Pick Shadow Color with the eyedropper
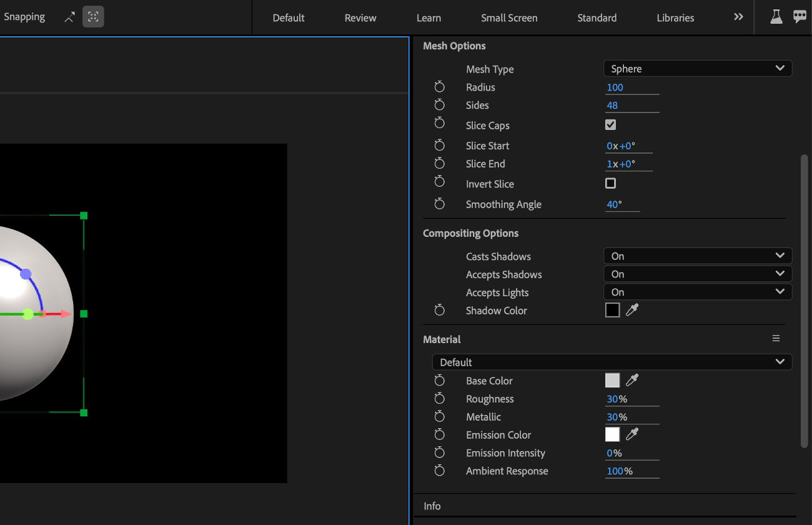 (x=632, y=310)
